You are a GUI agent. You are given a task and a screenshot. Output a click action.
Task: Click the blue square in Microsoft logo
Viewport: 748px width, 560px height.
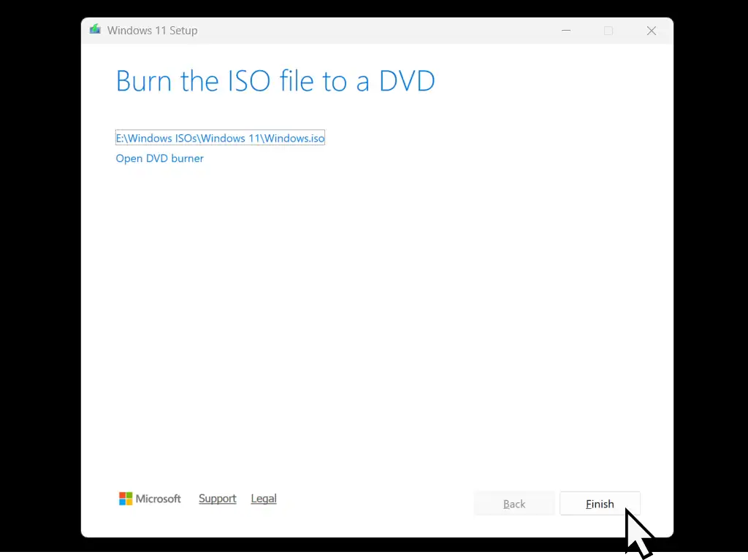[123, 502]
